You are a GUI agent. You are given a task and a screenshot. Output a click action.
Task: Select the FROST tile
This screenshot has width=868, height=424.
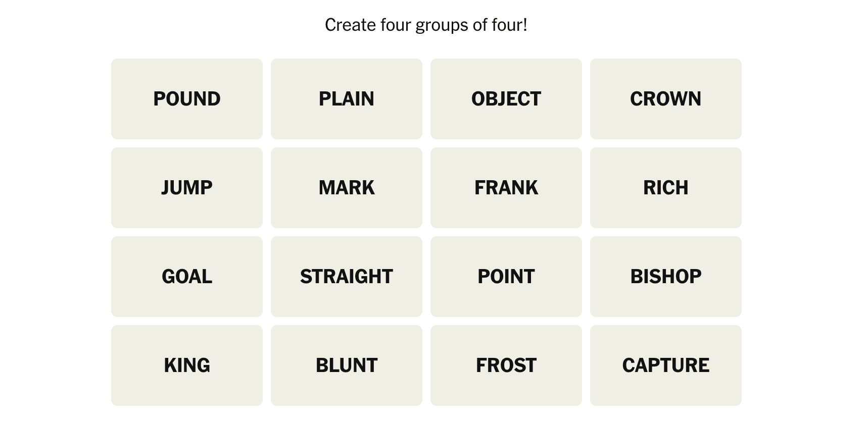point(506,365)
